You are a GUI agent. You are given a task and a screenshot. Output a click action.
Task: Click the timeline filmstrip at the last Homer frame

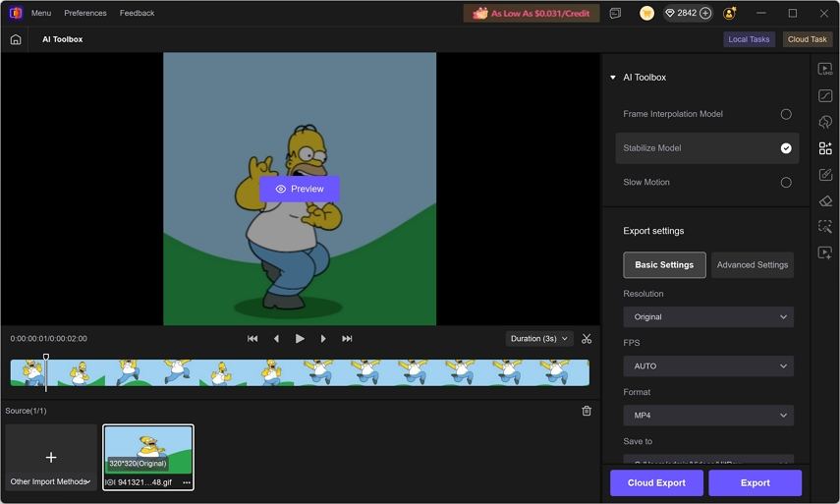(557, 372)
